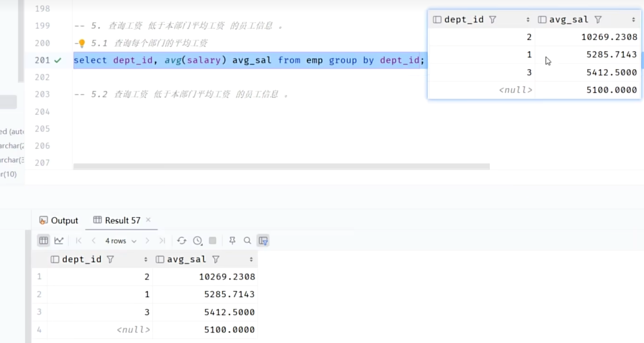The height and width of the screenshot is (343, 644).
Task: Click the reload page refresh icon
Action: 182,240
